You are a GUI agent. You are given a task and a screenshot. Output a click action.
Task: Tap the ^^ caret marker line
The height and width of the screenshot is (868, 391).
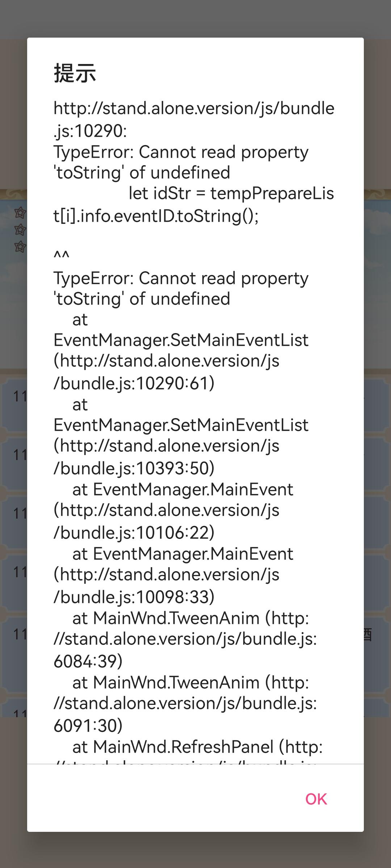[x=62, y=256]
